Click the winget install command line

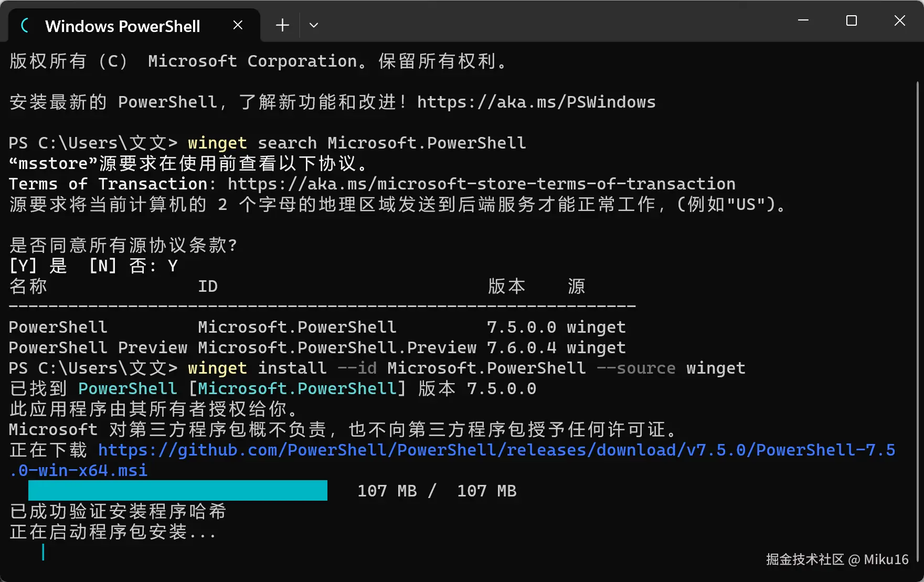click(466, 368)
